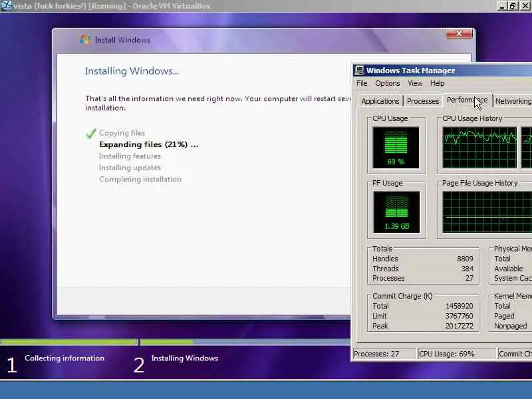The image size is (532, 399).
Task: Click 'CPU Usage: 69%' in the status bar
Action: [x=457, y=354]
